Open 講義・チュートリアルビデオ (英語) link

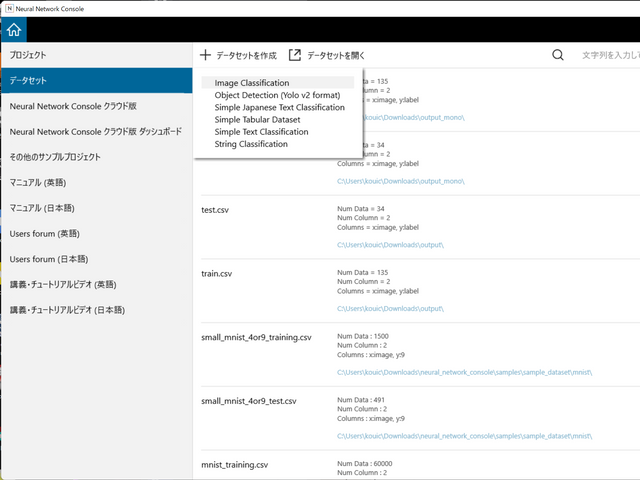97,284
